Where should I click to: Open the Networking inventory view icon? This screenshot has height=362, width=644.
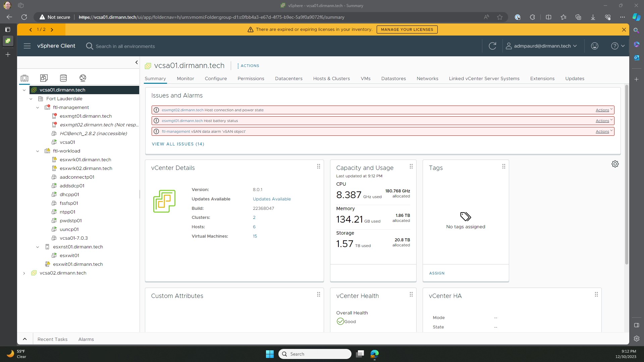coord(83,78)
